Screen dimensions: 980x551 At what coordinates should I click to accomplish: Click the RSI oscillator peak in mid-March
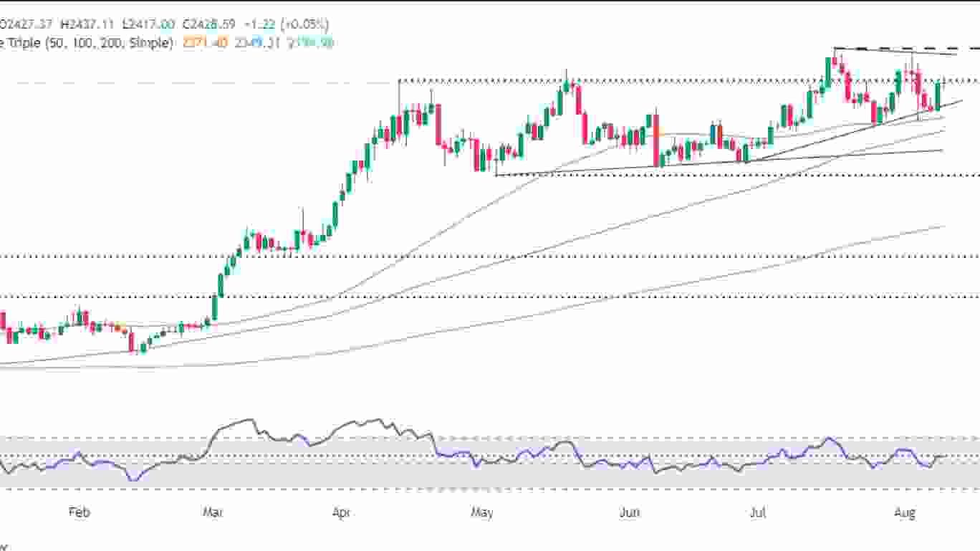[249, 420]
